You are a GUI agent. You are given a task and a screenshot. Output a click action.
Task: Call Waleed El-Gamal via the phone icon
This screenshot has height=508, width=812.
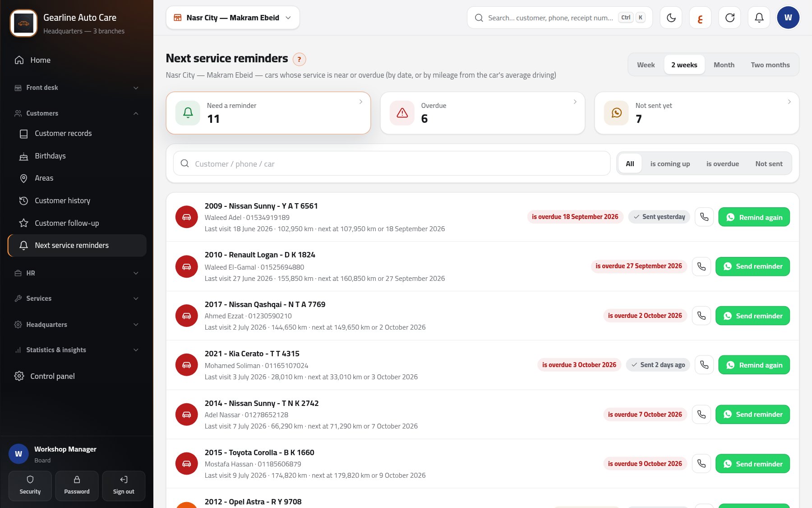[701, 266]
